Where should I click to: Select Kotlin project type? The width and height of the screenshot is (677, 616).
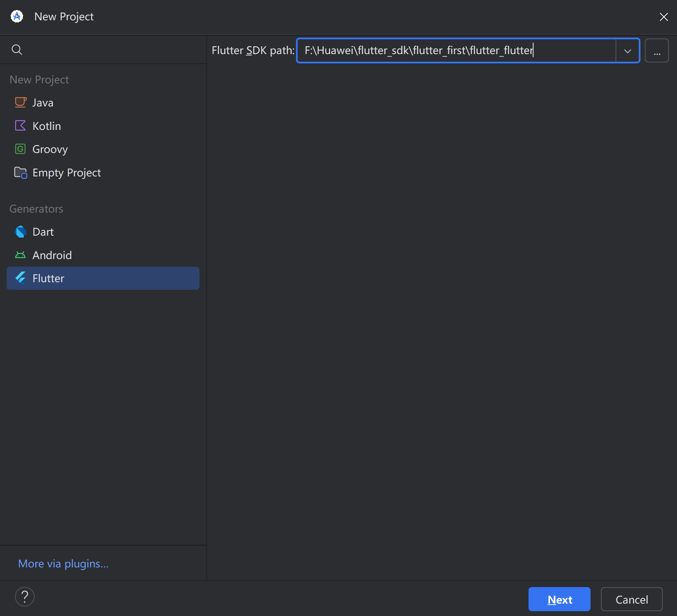coord(47,126)
